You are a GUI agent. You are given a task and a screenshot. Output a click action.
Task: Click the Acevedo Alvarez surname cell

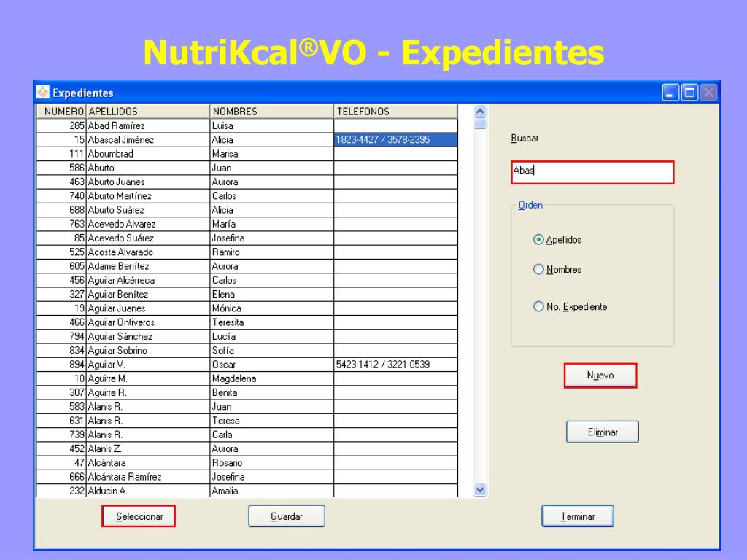[x=148, y=224]
